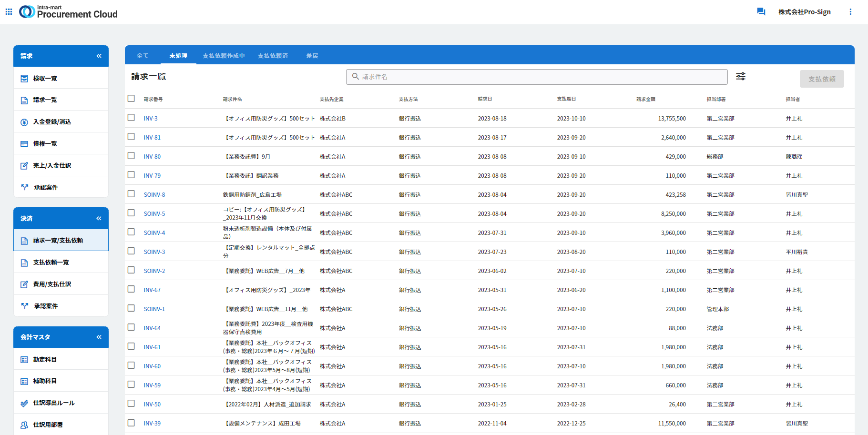The height and width of the screenshot is (435, 868).
Task: Click the 仕訳用部署 people icon
Action: pos(24,425)
